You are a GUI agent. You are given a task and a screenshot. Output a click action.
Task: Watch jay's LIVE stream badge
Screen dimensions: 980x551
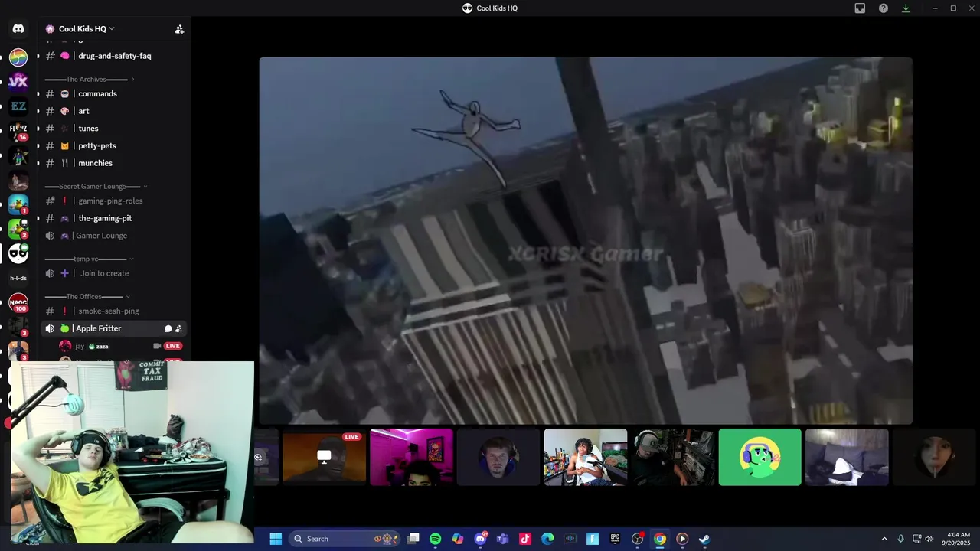pyautogui.click(x=173, y=346)
